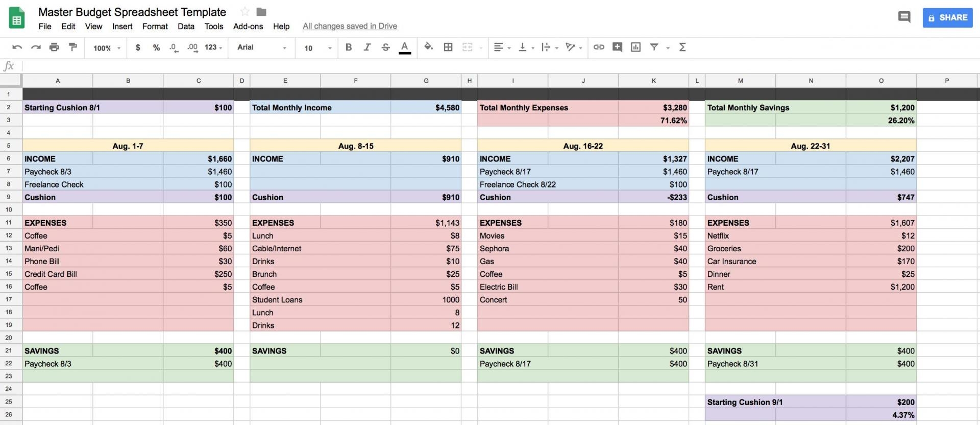
Task: Click the Print icon
Action: [54, 48]
